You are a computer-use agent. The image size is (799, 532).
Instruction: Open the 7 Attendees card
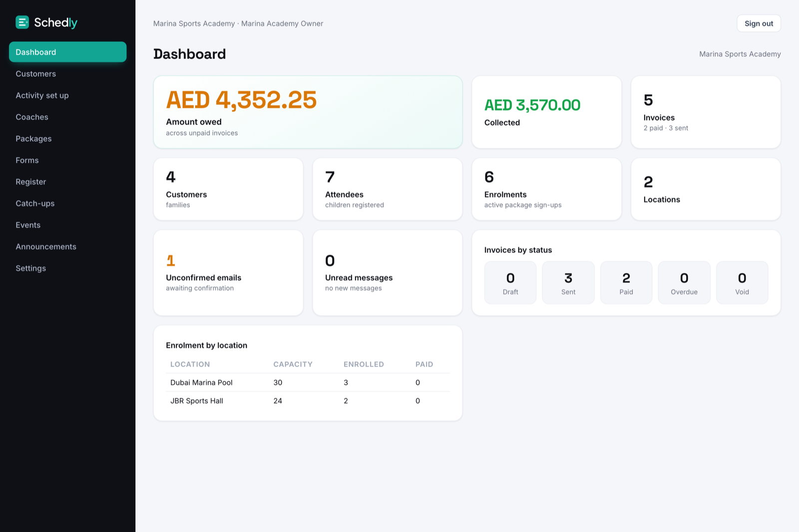388,189
